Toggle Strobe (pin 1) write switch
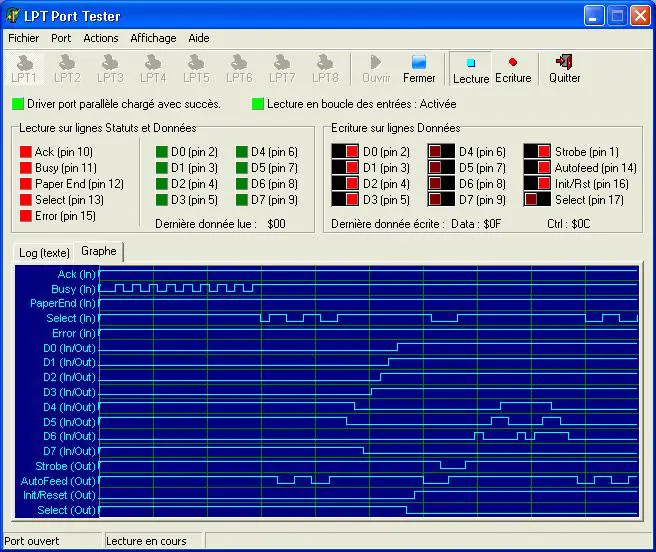 [537, 151]
